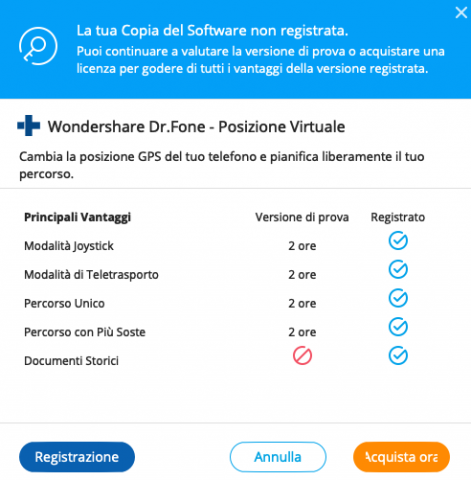
Task: Click the checkmark icon for Modalità di Teletrasporto
Action: click(x=398, y=269)
